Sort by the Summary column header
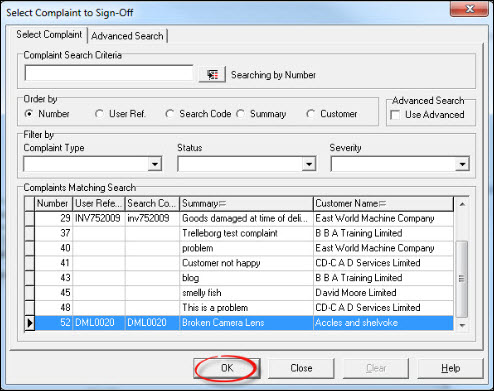 pos(246,204)
